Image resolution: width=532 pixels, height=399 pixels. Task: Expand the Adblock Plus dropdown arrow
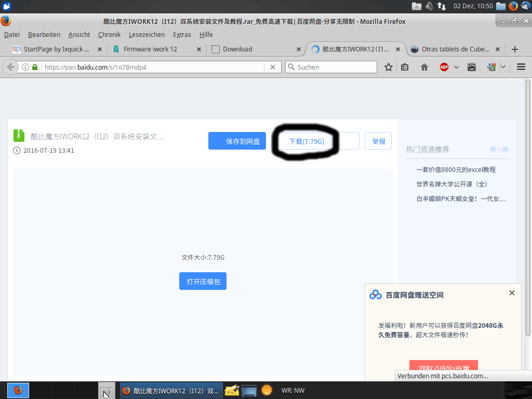pos(456,67)
